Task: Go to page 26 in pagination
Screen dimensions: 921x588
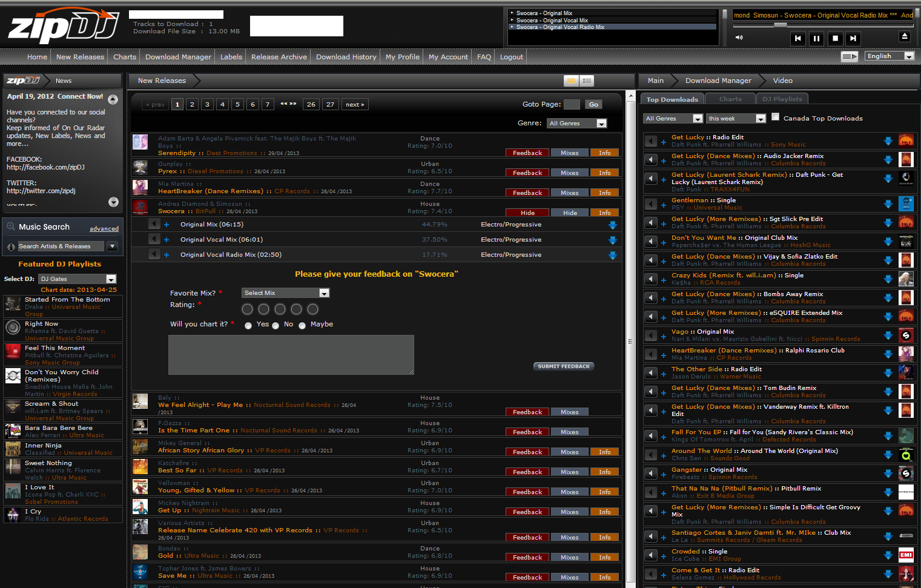Action: coord(311,104)
